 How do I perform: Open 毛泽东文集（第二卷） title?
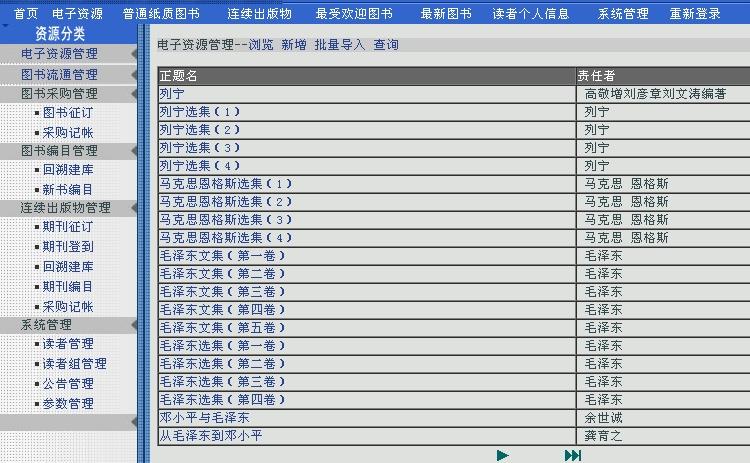click(222, 274)
